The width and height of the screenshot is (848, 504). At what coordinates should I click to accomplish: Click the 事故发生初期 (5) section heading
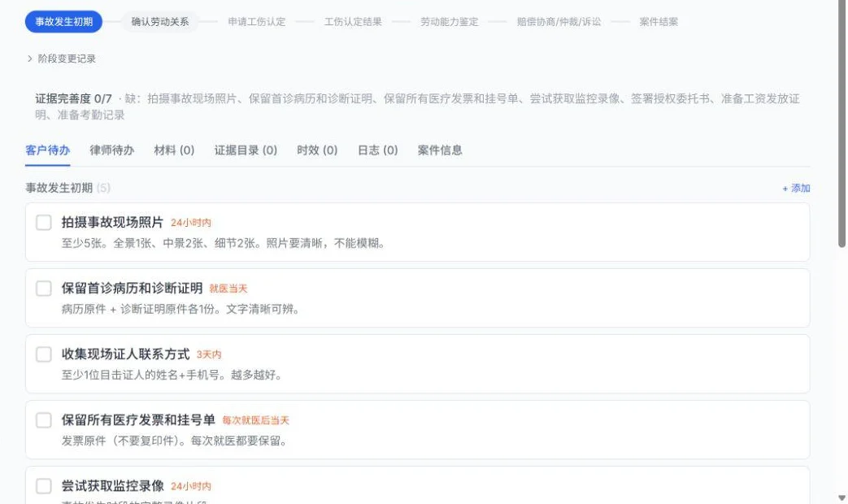pyautogui.click(x=67, y=189)
